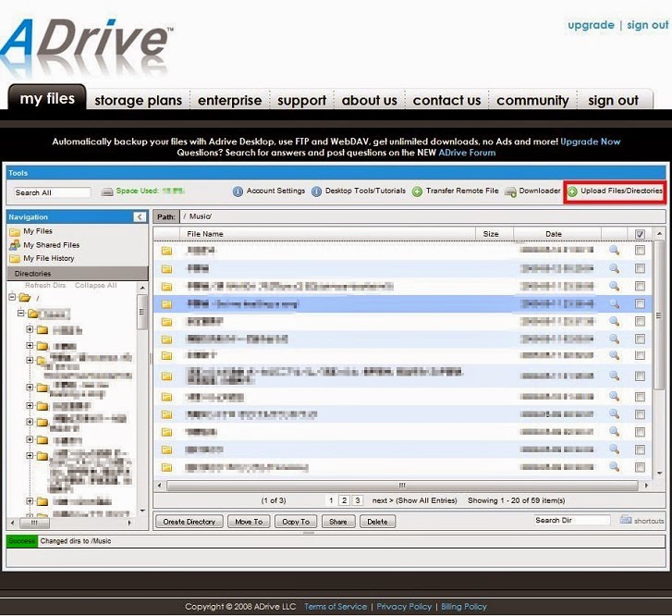Expand the first plus node in the directory tree

point(30,329)
